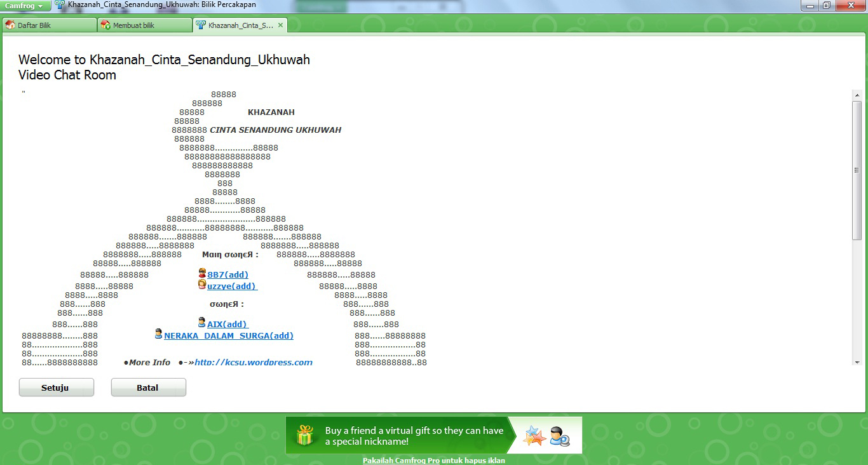This screenshot has width=868, height=465.
Task: Click the gift box icon in the banner ad
Action: click(x=304, y=435)
